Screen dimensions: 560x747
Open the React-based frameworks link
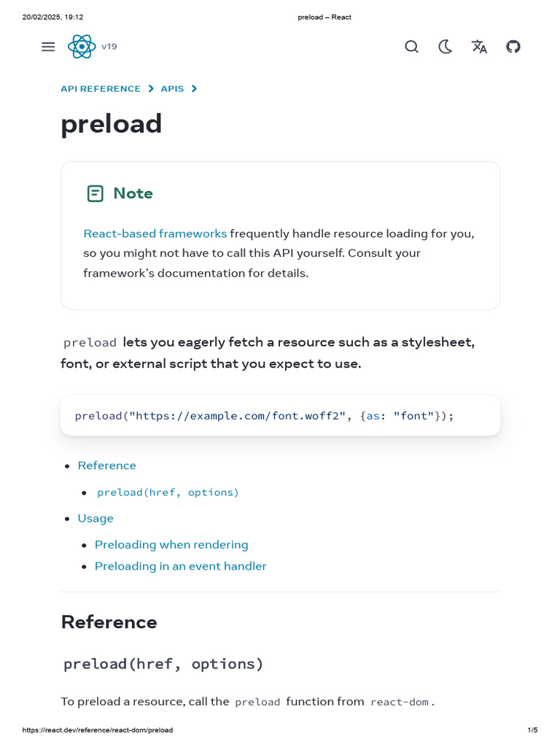coord(155,233)
